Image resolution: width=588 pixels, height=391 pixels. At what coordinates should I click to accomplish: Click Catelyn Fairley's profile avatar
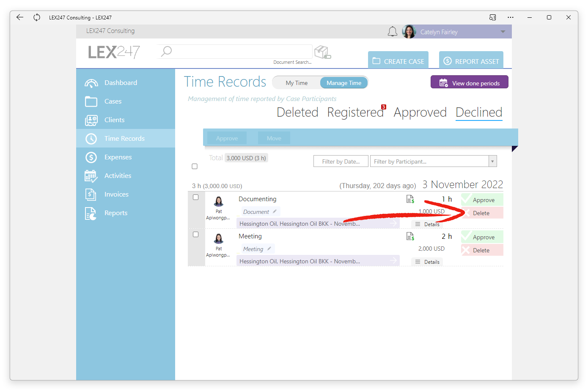(409, 32)
